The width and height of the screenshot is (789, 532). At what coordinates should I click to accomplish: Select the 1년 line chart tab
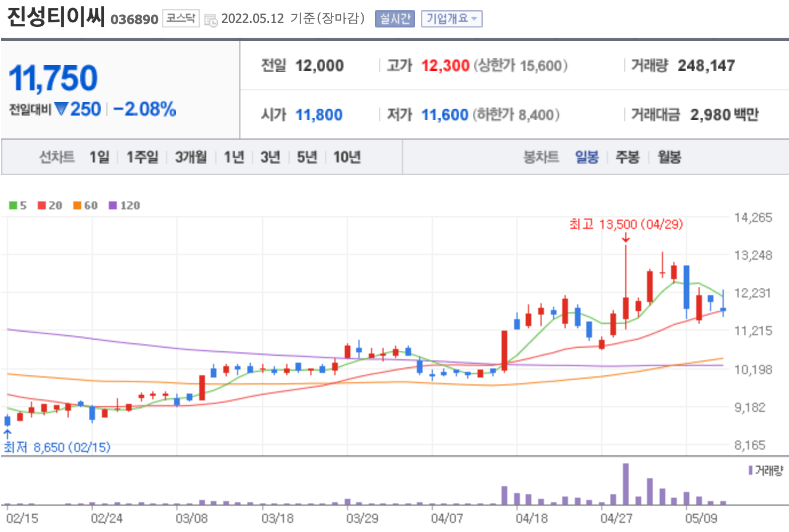[234, 157]
